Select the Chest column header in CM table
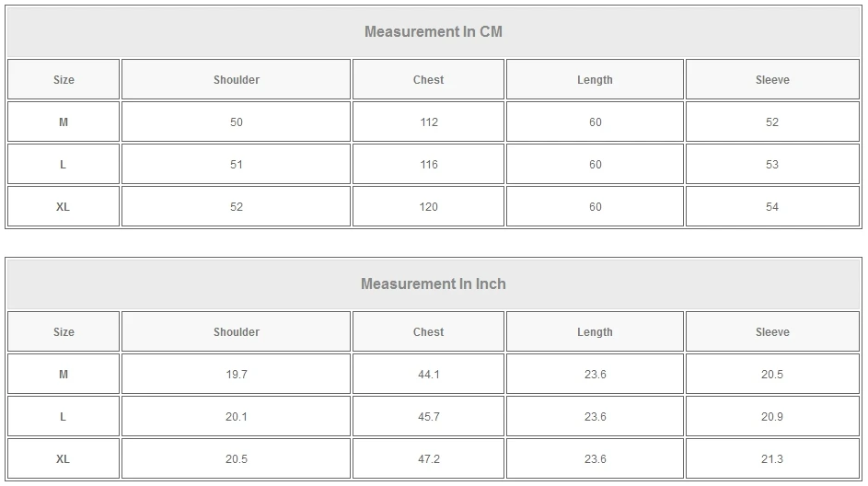The width and height of the screenshot is (868, 486). (428, 80)
